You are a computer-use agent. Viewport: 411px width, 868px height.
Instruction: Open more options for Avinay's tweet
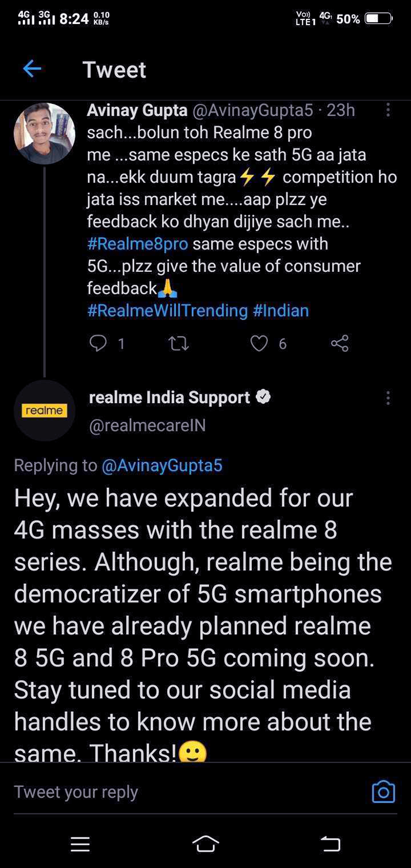[388, 110]
